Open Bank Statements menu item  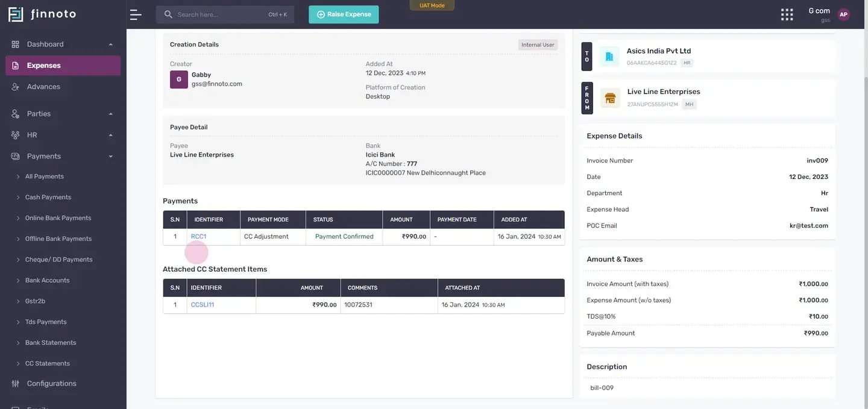pyautogui.click(x=51, y=343)
